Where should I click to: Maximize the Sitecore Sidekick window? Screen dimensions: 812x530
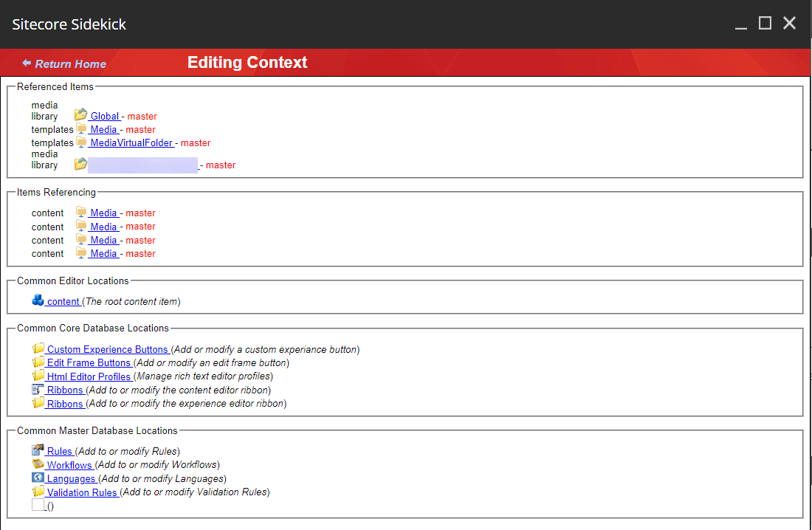(765, 24)
